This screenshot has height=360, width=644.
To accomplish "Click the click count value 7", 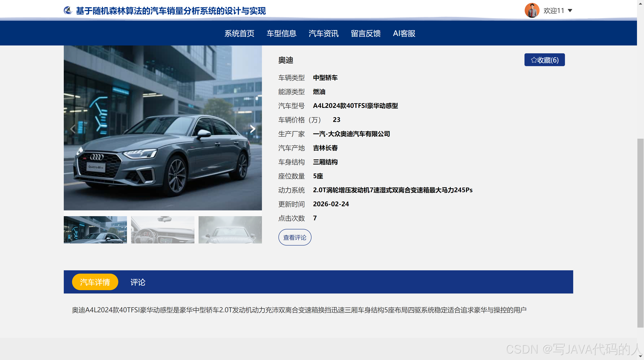I will [x=315, y=218].
